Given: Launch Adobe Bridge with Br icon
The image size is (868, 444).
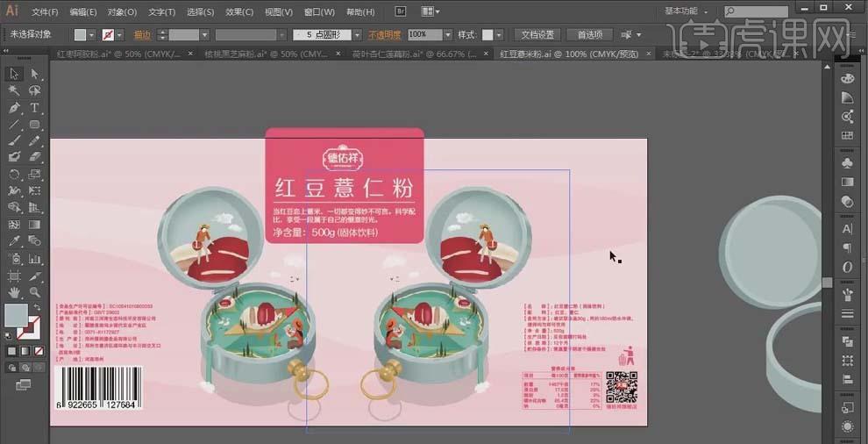Looking at the screenshot, I should 401,11.
